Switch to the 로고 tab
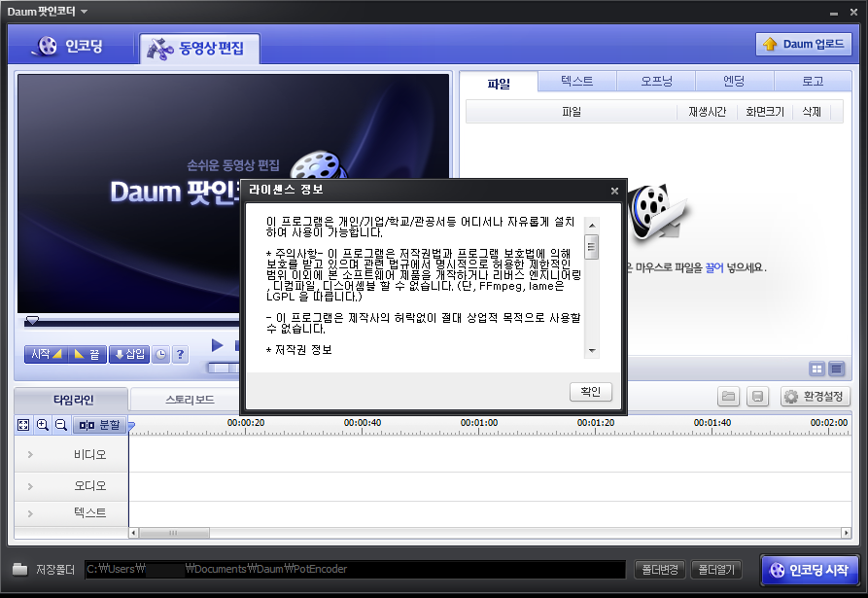Viewport: 868px width, 598px height. point(813,81)
